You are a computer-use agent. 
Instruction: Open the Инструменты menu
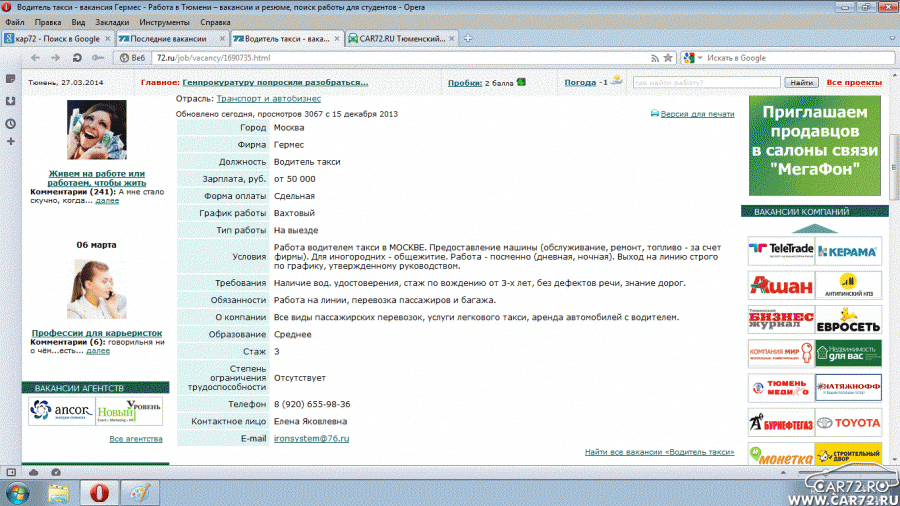point(164,22)
